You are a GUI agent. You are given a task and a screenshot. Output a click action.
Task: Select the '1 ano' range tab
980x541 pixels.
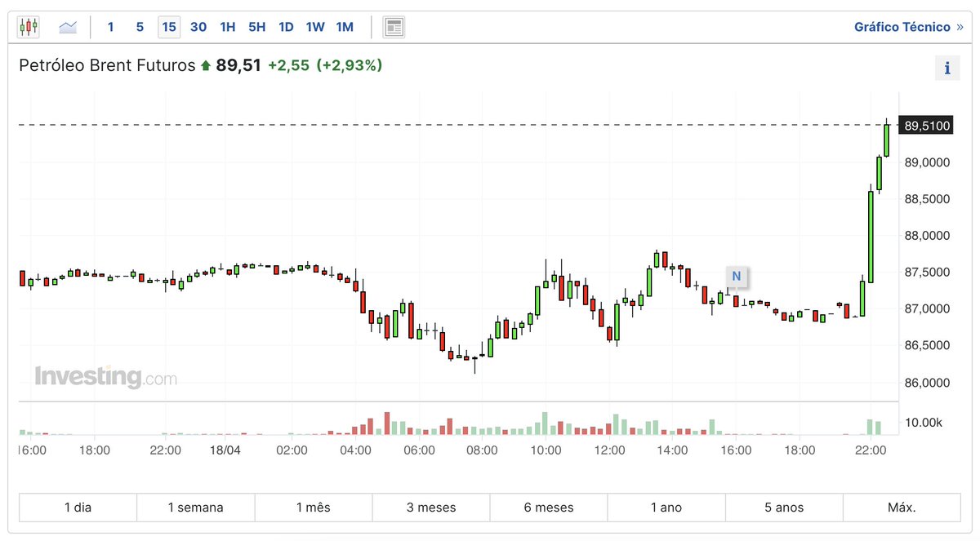[x=666, y=508]
